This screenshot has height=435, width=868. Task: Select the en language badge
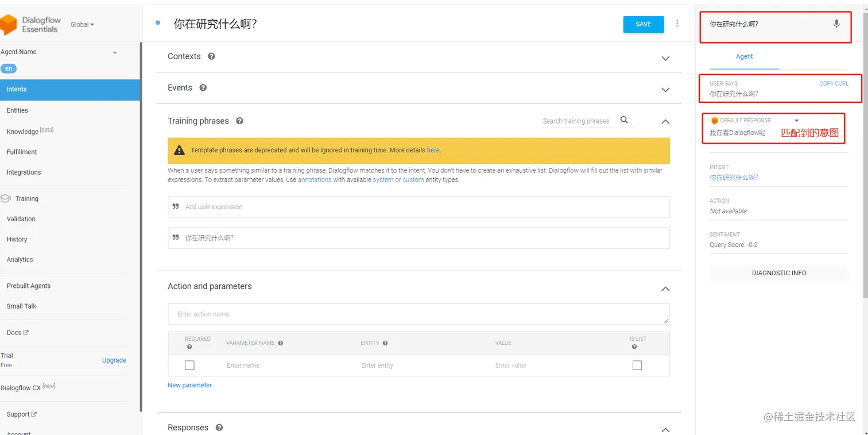click(9, 68)
